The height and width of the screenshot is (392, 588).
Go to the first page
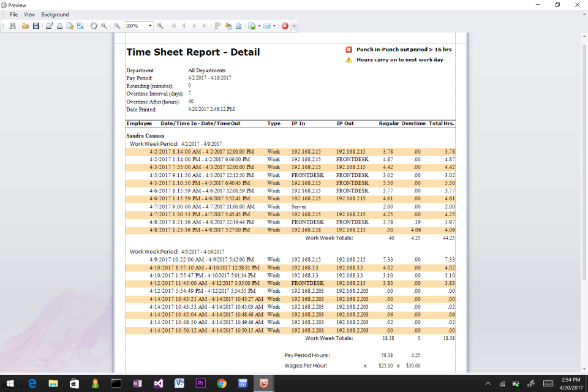(x=173, y=26)
